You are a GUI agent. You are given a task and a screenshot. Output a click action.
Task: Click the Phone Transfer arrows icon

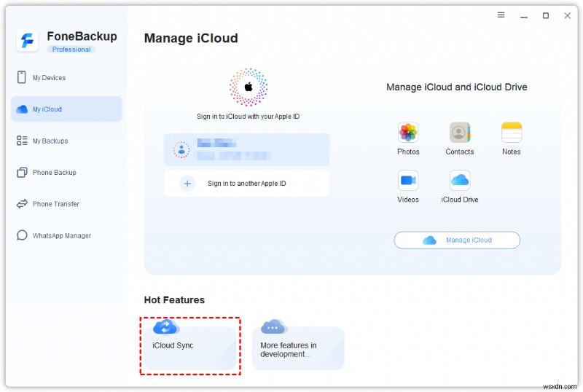pyautogui.click(x=22, y=204)
